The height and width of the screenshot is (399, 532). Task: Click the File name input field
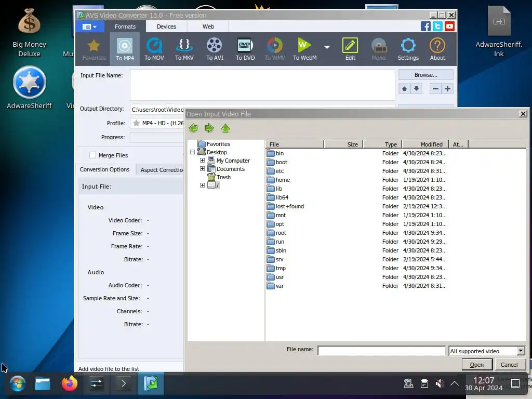pyautogui.click(x=381, y=351)
